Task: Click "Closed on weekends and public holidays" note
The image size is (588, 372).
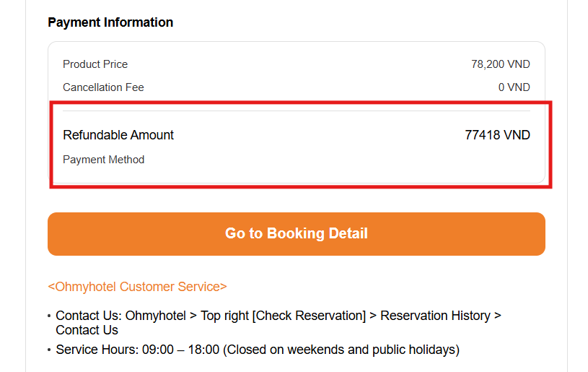Action: (341, 350)
